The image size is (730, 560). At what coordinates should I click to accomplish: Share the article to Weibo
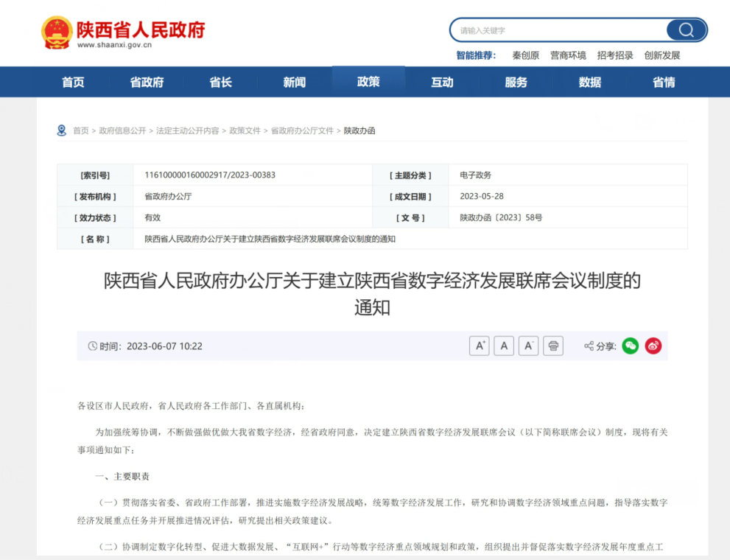tap(653, 346)
